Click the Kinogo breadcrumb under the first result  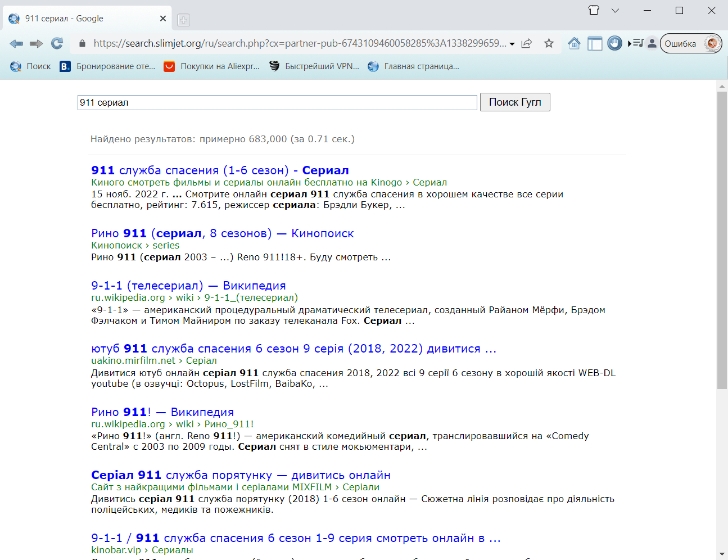pyautogui.click(x=269, y=182)
